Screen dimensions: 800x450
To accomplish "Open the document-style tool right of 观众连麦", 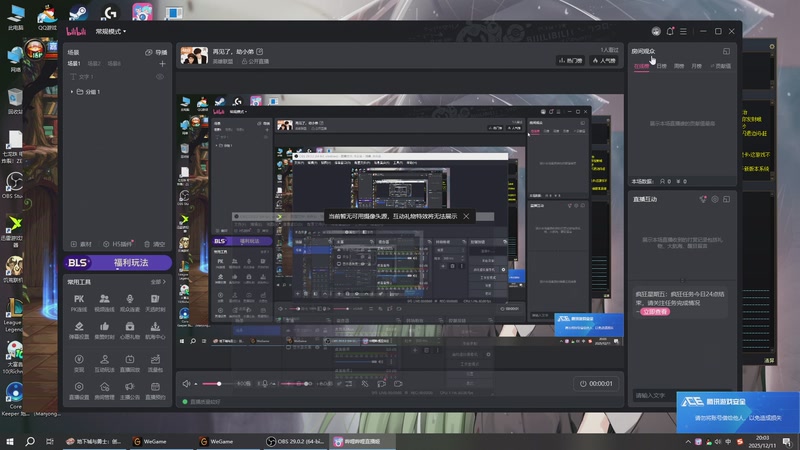I will coord(155,303).
